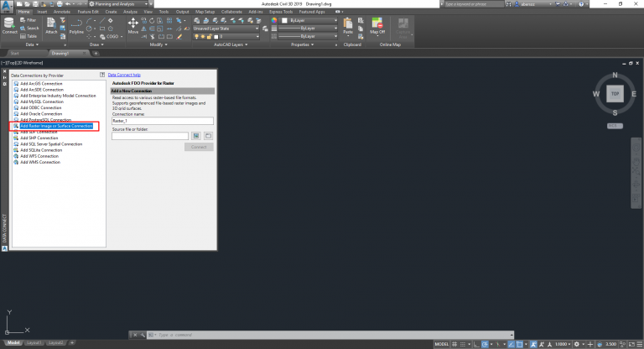Click the Connect button in the connection panel
This screenshot has height=349, width=644.
pyautogui.click(x=199, y=147)
